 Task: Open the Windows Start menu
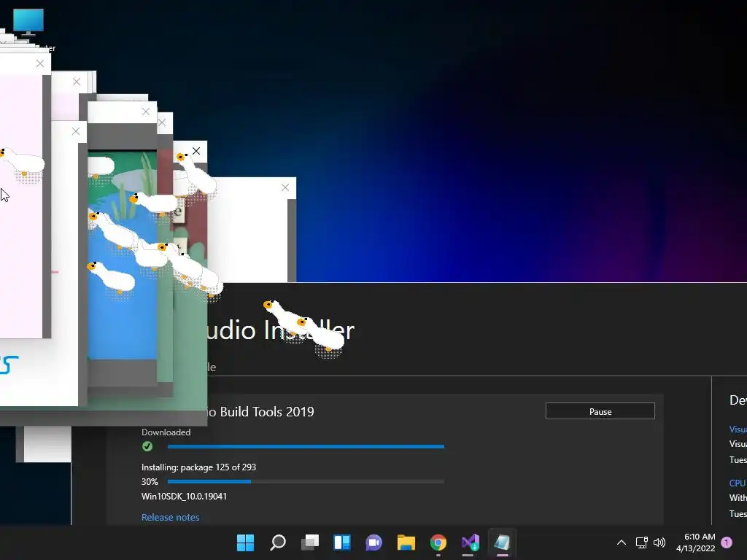click(245, 542)
